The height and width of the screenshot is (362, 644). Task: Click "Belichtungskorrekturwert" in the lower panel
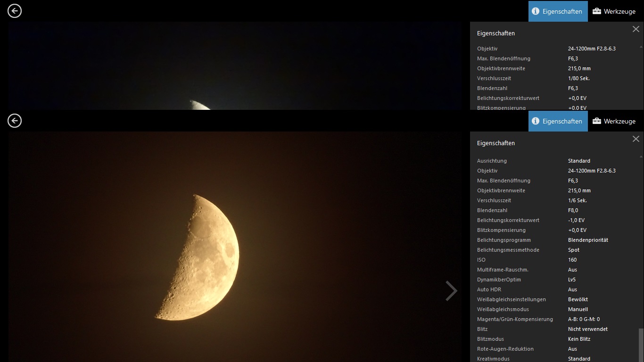point(508,220)
